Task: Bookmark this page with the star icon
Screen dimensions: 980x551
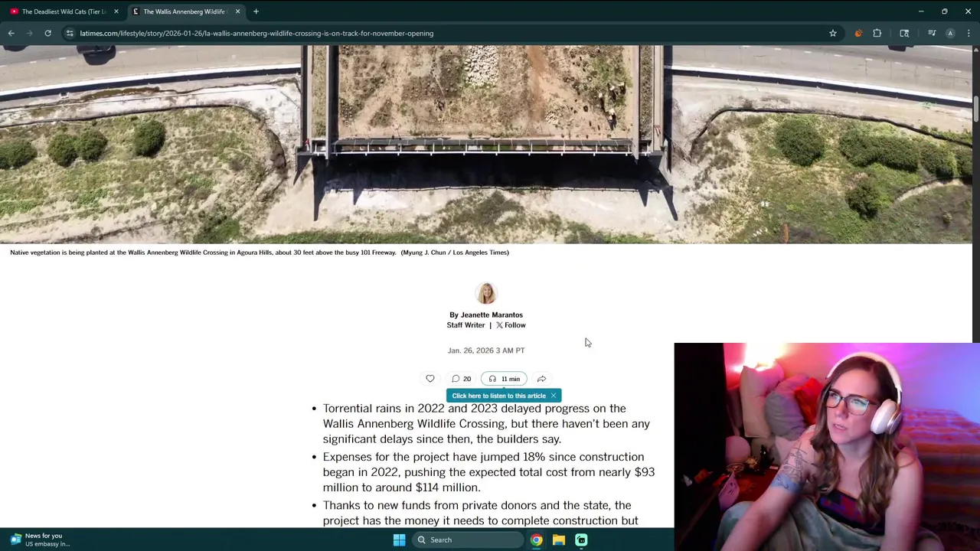Action: click(x=833, y=33)
